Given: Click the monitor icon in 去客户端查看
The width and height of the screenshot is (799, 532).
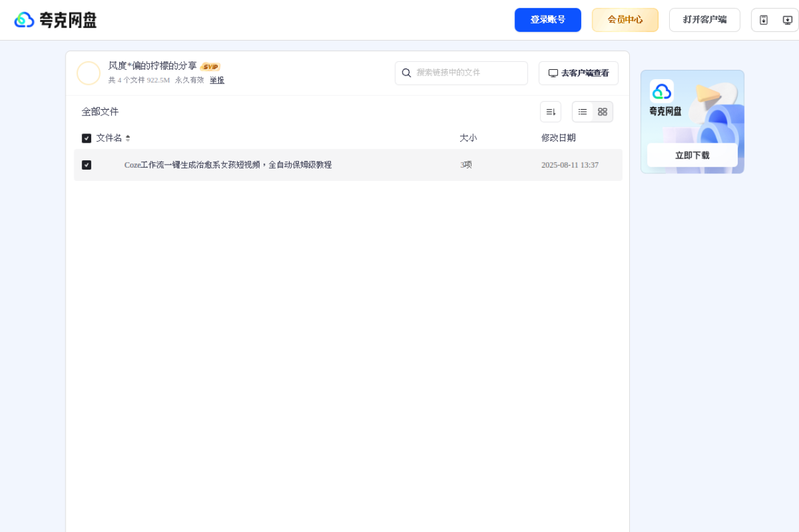Looking at the screenshot, I should (553, 72).
